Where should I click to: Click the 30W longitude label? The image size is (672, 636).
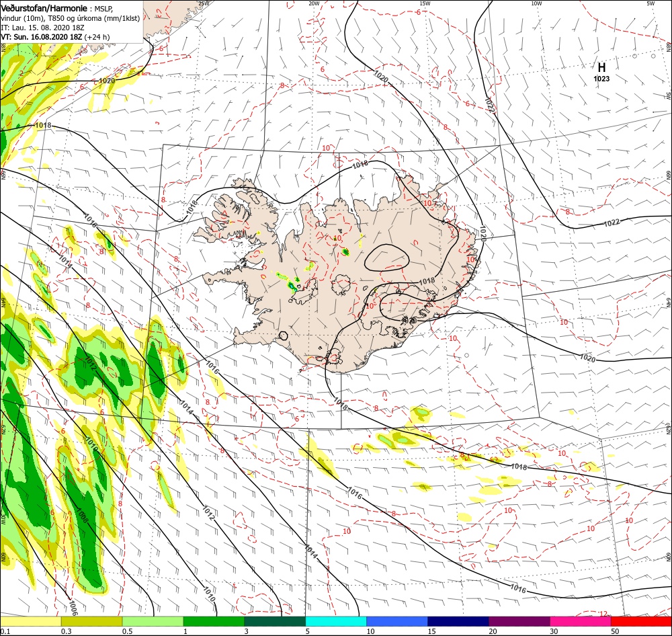(3, 520)
